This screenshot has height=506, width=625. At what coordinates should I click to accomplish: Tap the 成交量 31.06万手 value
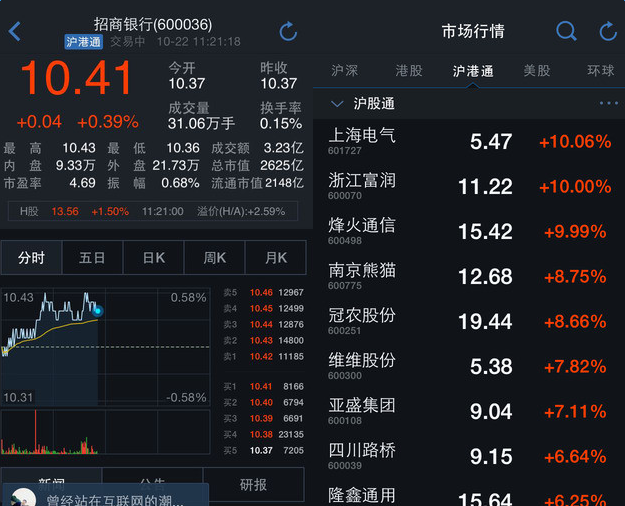(201, 124)
